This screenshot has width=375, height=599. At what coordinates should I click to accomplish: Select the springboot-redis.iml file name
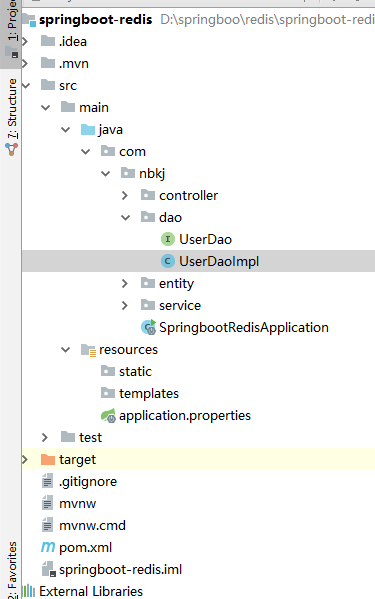coord(120,570)
